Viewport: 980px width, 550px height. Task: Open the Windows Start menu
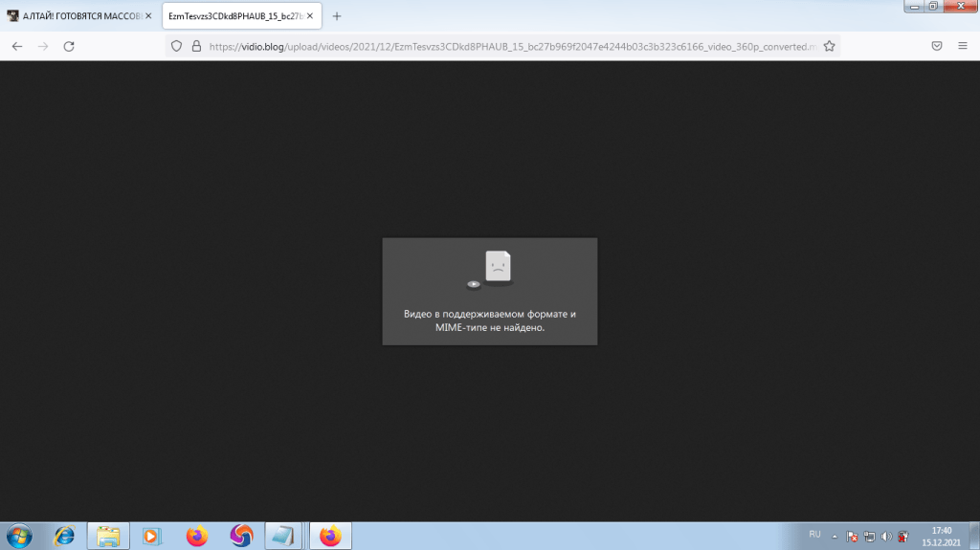[x=19, y=535]
